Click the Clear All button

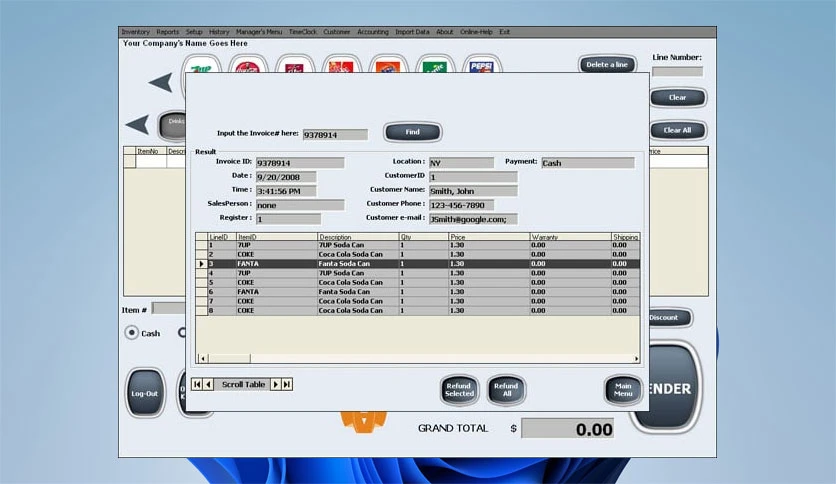(x=678, y=130)
